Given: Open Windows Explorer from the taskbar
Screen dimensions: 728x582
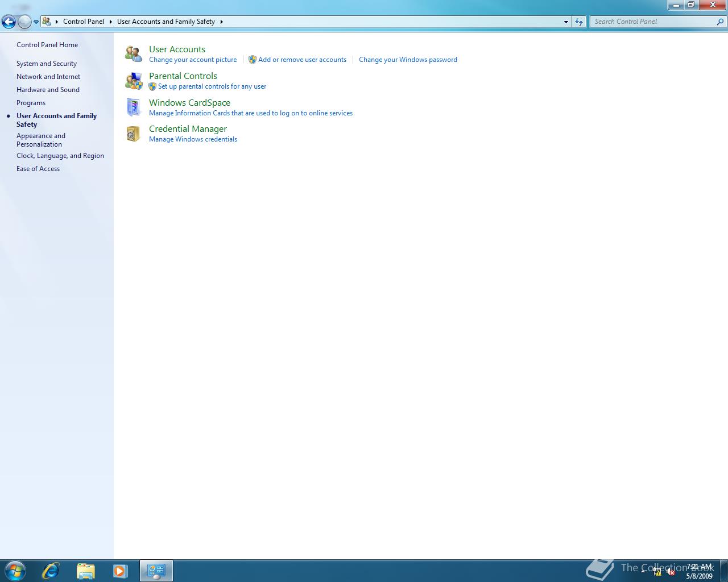Looking at the screenshot, I should click(x=85, y=571).
